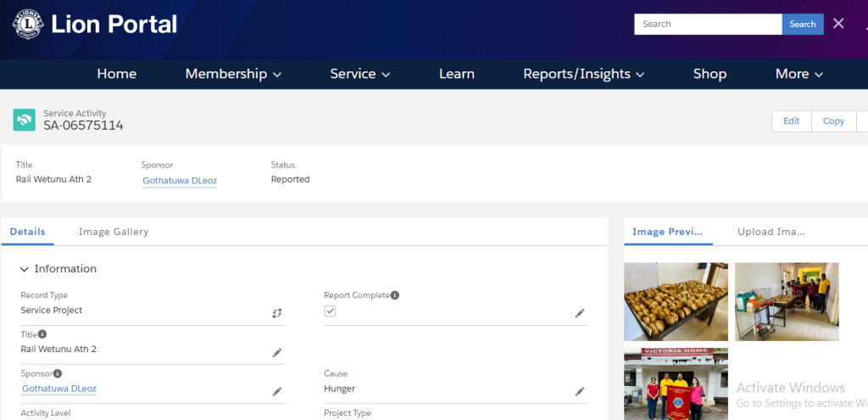Viewport: 868px width, 420px height.
Task: Click the Record Type value Service Project
Action: 52,311
